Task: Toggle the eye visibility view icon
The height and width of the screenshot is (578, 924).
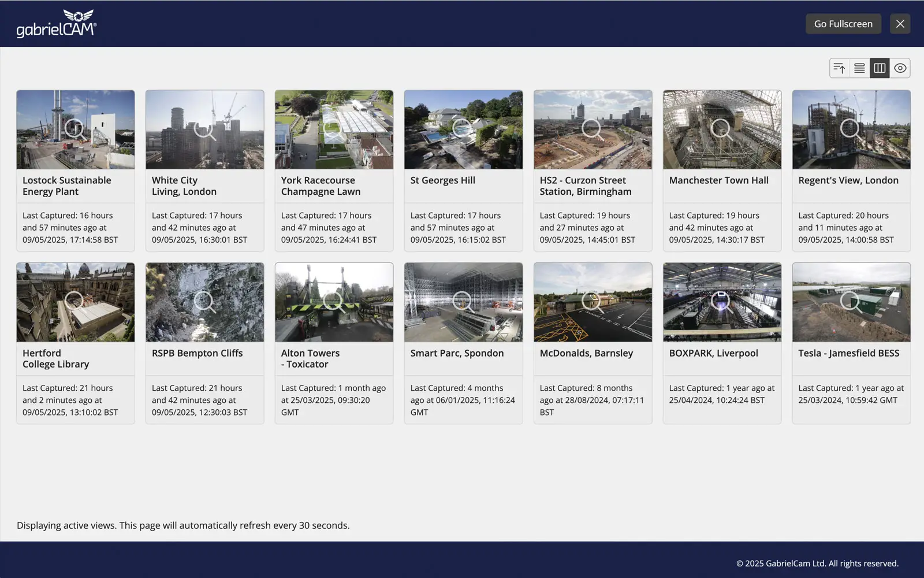Action: [x=900, y=68]
